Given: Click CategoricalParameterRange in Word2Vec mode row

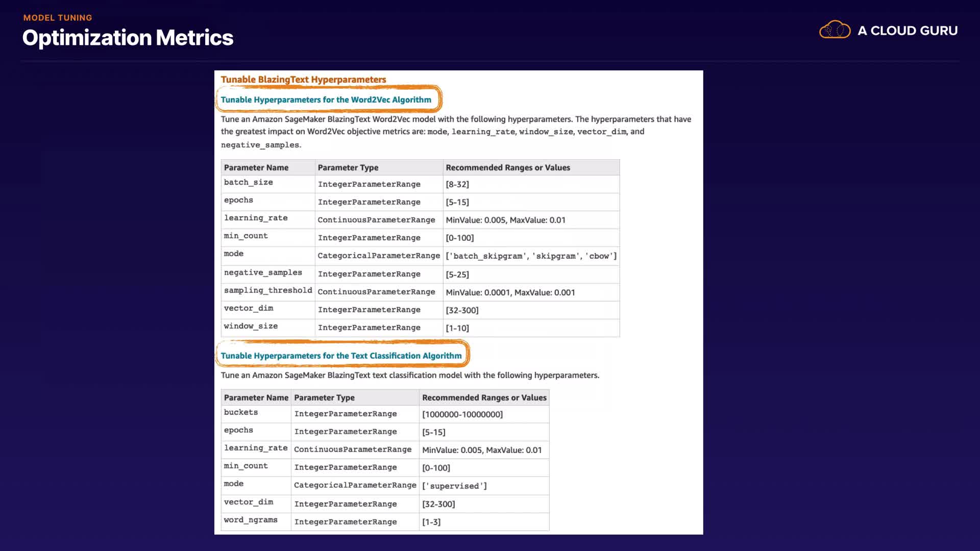Looking at the screenshot, I should tap(378, 256).
